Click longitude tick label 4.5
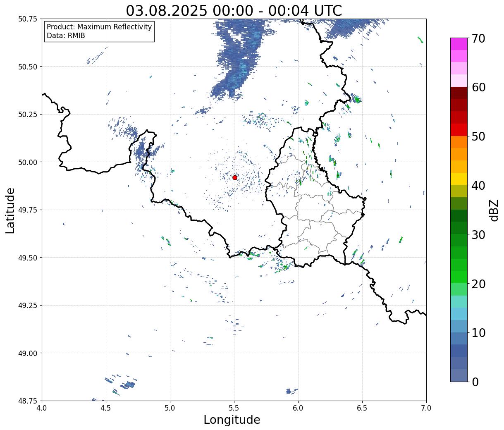Screen dimensions: 504x430 (106, 408)
